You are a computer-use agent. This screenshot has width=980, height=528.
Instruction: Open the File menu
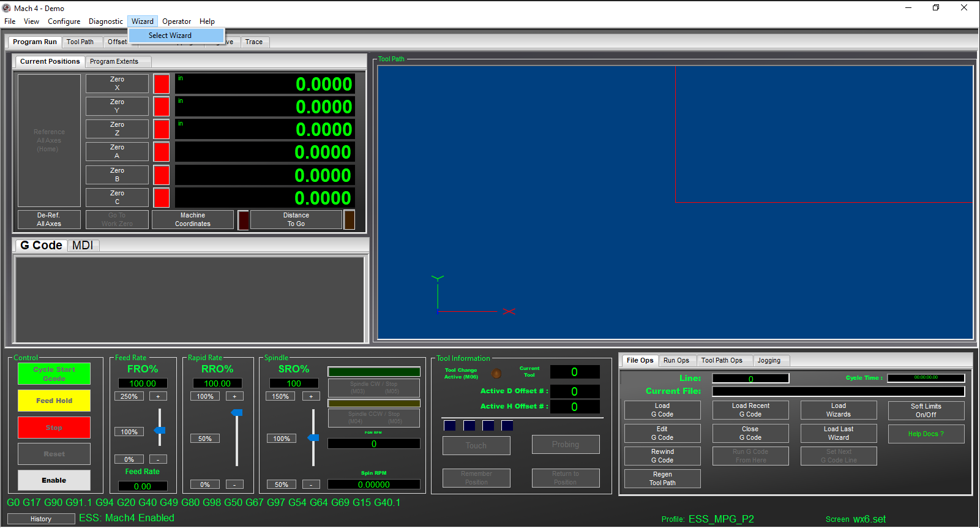pyautogui.click(x=10, y=21)
